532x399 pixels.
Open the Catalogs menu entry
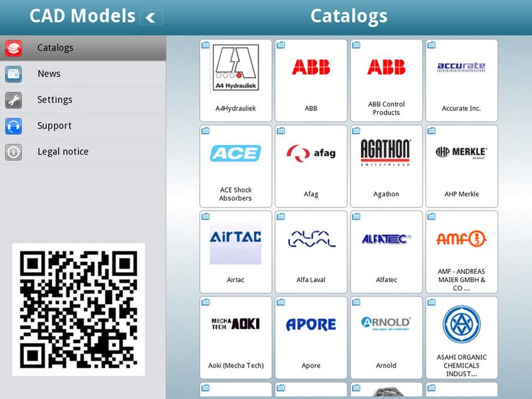pos(83,48)
